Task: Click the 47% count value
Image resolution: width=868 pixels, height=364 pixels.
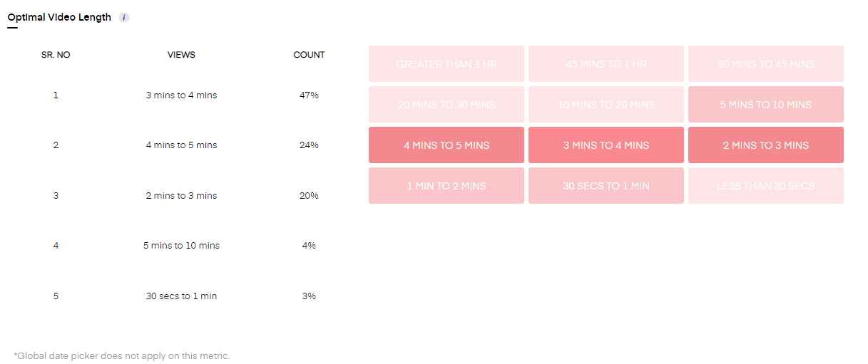Action: point(309,95)
